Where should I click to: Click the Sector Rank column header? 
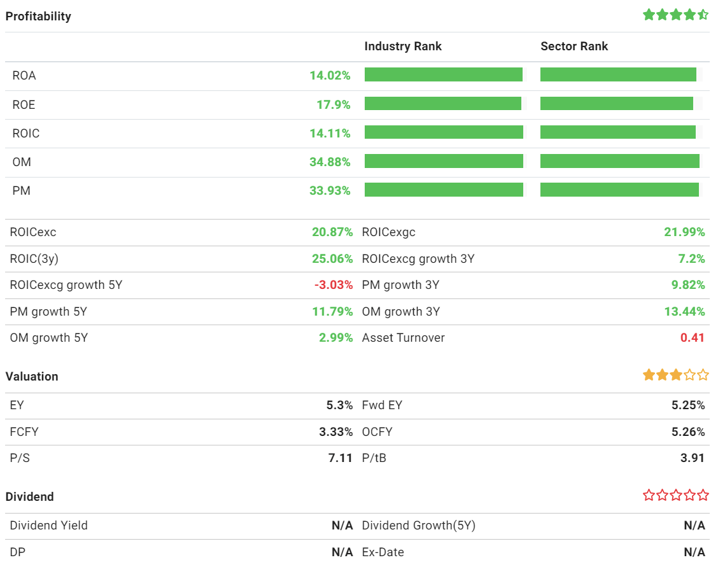click(x=574, y=46)
